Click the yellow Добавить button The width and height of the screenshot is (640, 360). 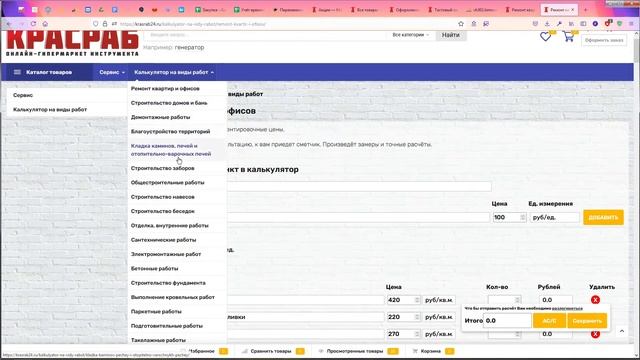[603, 218]
